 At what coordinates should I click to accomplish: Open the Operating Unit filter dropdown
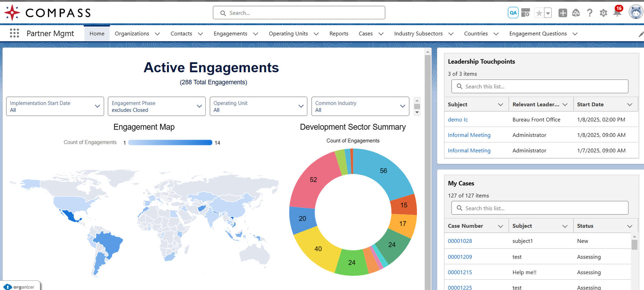click(x=258, y=106)
